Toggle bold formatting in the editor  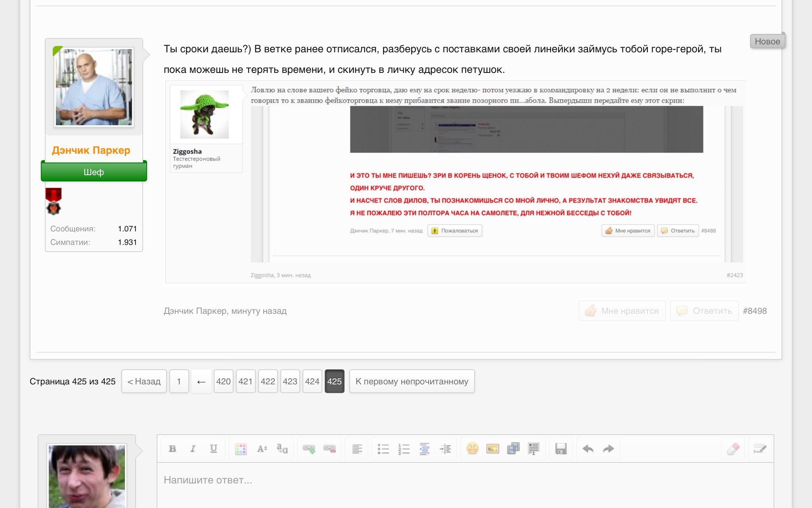[172, 449]
